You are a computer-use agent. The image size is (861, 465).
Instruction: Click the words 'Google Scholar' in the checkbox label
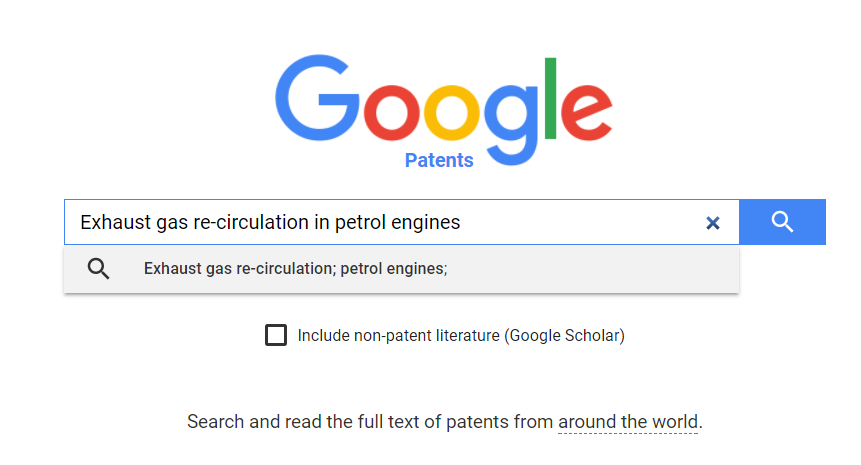(x=565, y=335)
